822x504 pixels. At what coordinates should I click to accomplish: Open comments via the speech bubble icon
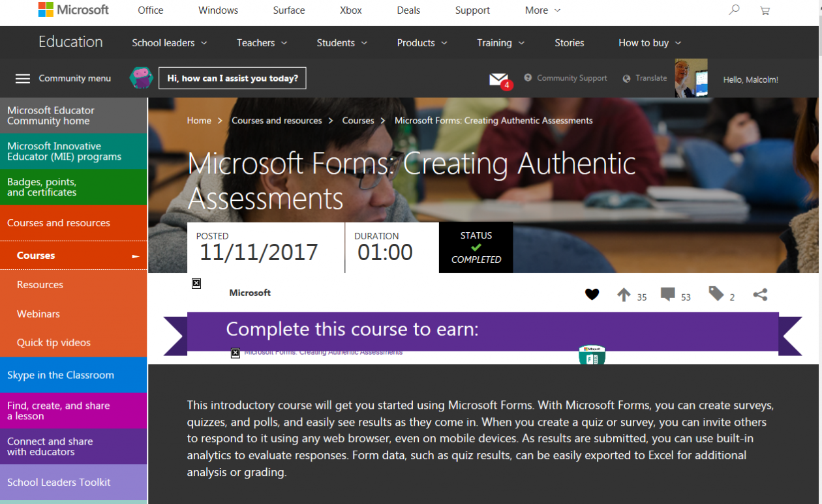(667, 295)
